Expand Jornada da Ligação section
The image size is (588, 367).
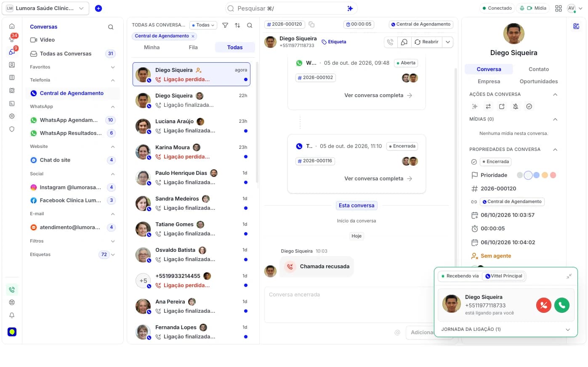568,330
